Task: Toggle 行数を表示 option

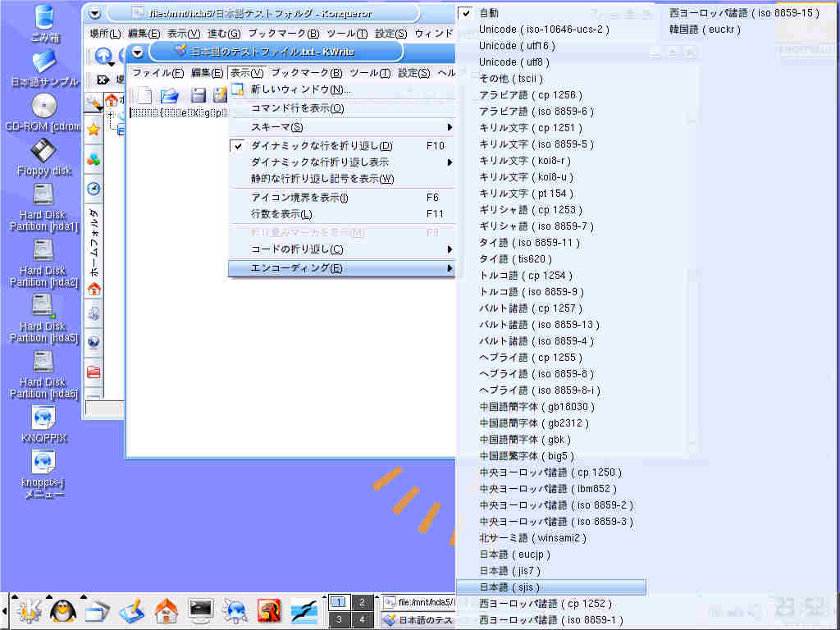Action: point(342,214)
